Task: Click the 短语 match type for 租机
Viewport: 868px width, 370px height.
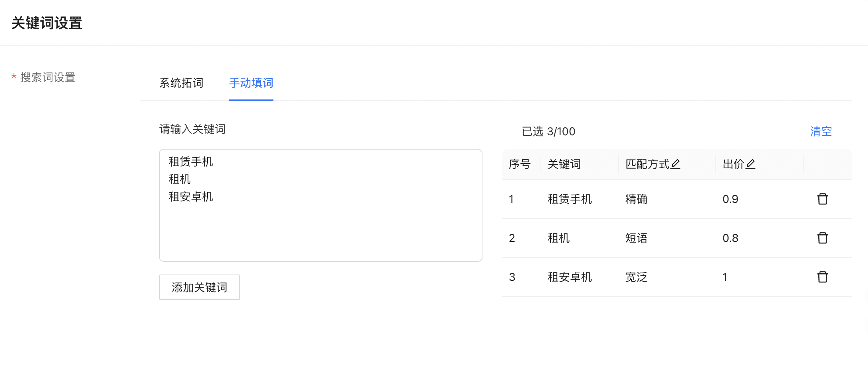Action: (636, 238)
